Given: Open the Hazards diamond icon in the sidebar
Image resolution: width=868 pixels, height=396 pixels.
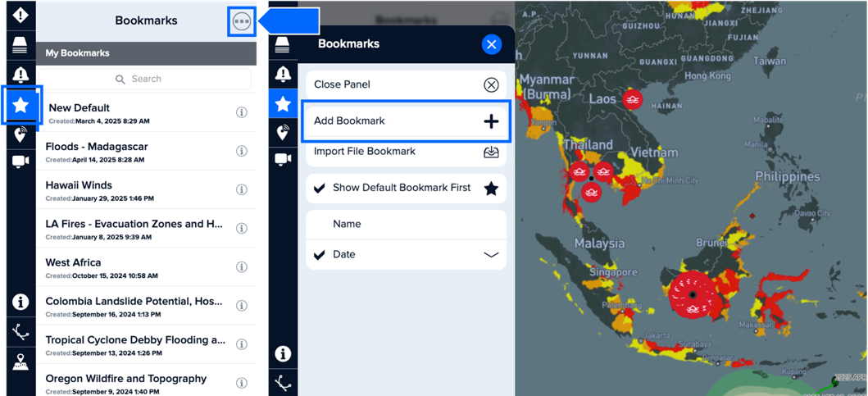Looking at the screenshot, I should pyautogui.click(x=20, y=15).
